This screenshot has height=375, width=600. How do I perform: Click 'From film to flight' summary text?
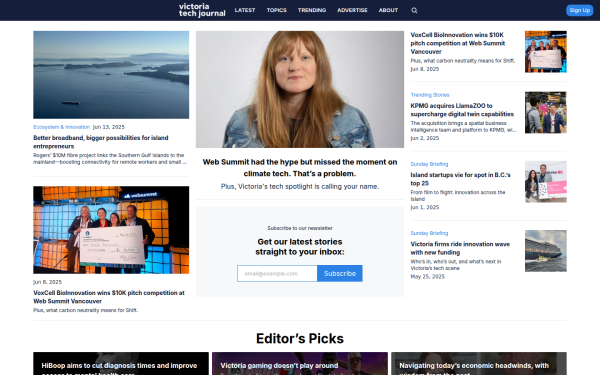coord(458,196)
